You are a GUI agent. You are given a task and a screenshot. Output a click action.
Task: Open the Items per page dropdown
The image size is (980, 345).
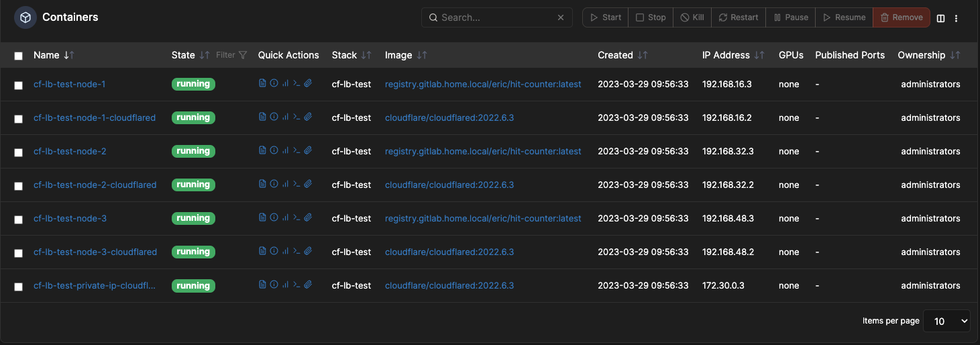tap(946, 321)
